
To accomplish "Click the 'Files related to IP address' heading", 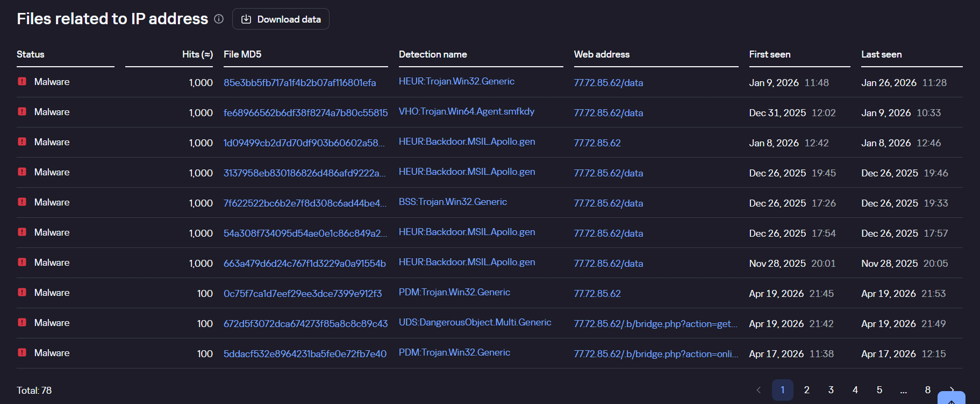I will tap(112, 19).
